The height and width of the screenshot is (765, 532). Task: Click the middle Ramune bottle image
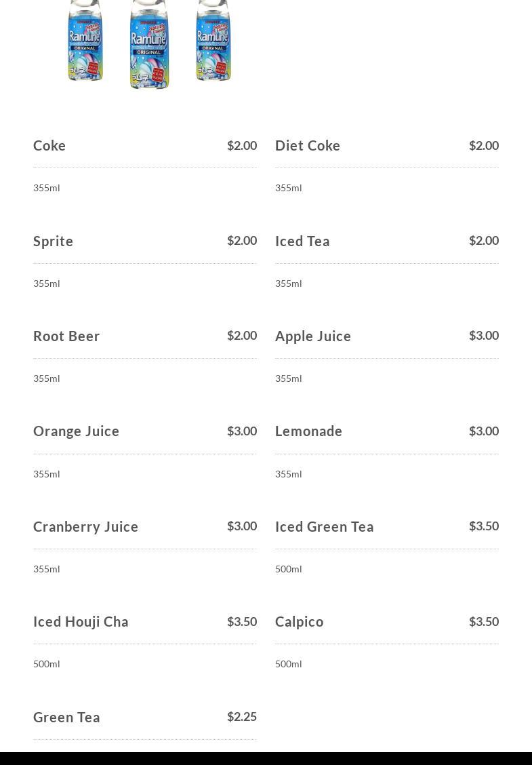tap(149, 44)
